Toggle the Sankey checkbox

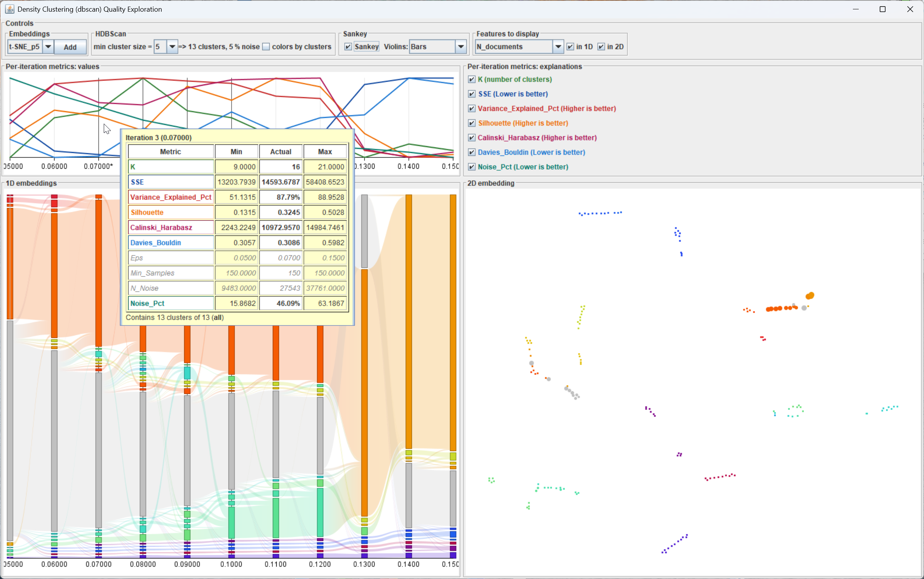pyautogui.click(x=348, y=47)
